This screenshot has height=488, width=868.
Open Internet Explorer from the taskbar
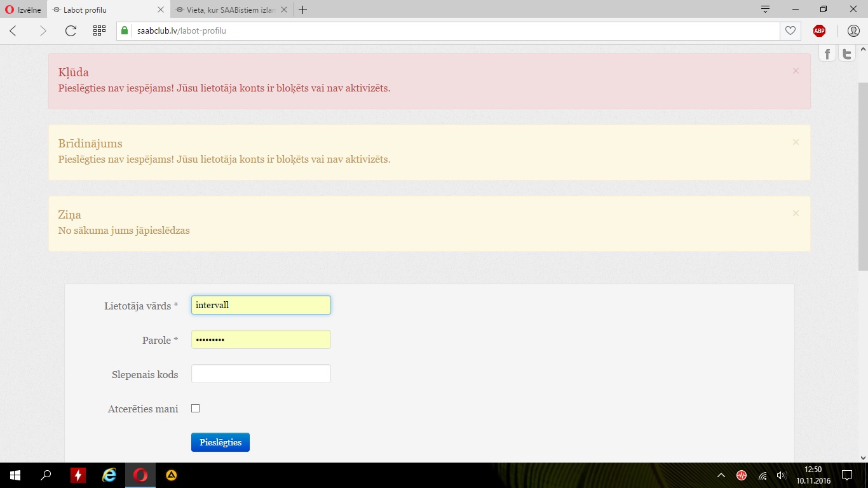pos(109,475)
